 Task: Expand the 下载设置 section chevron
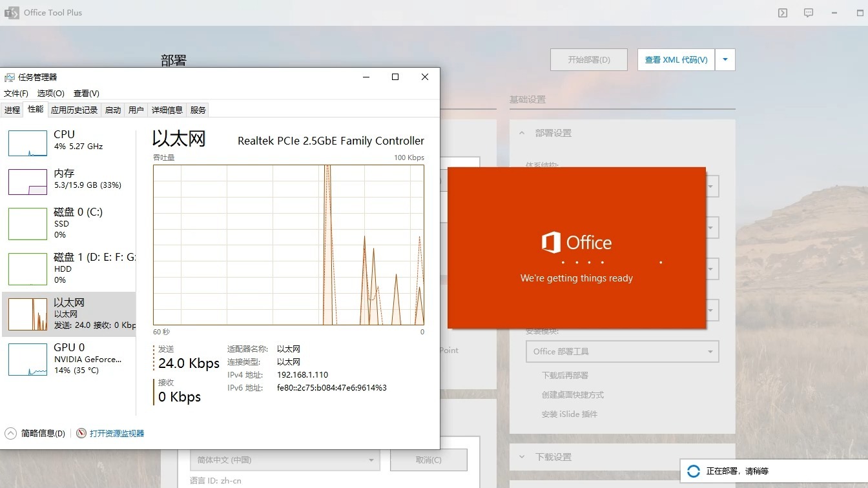click(x=522, y=457)
